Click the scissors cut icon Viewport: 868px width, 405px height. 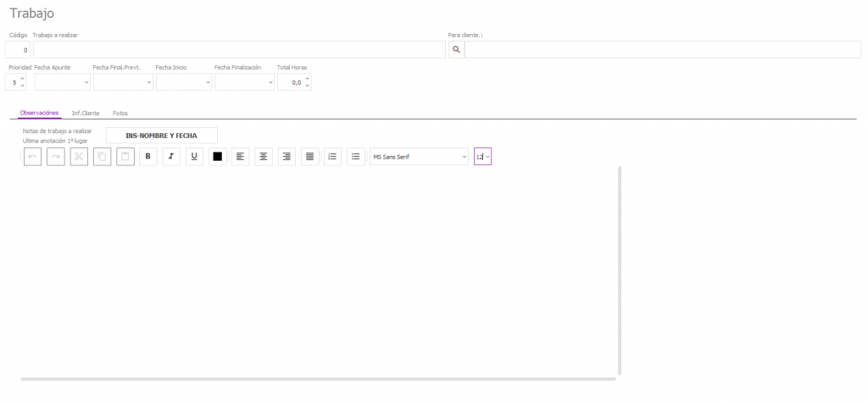click(79, 157)
